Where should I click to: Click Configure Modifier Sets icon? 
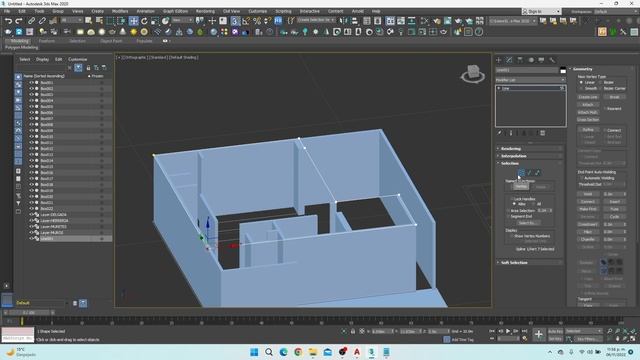click(x=542, y=133)
